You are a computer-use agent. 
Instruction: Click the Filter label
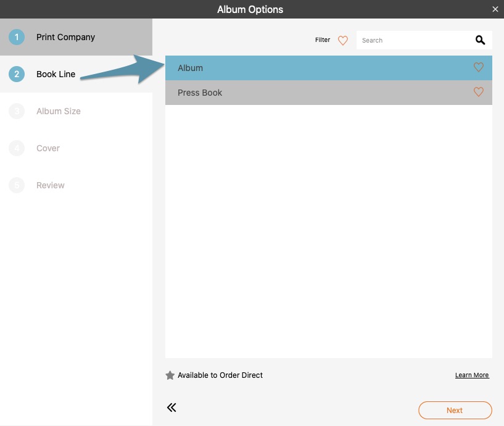pyautogui.click(x=323, y=40)
